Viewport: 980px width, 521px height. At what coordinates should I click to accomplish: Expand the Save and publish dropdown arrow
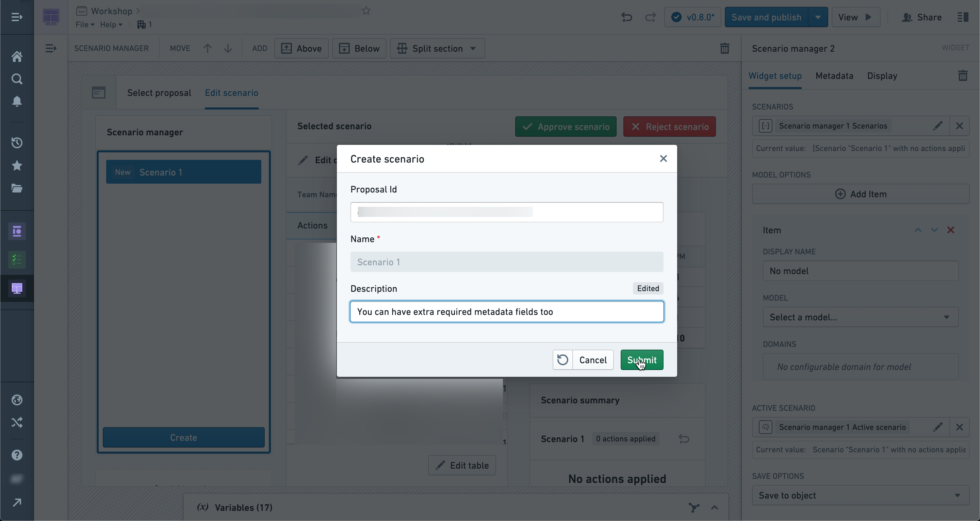[818, 17]
